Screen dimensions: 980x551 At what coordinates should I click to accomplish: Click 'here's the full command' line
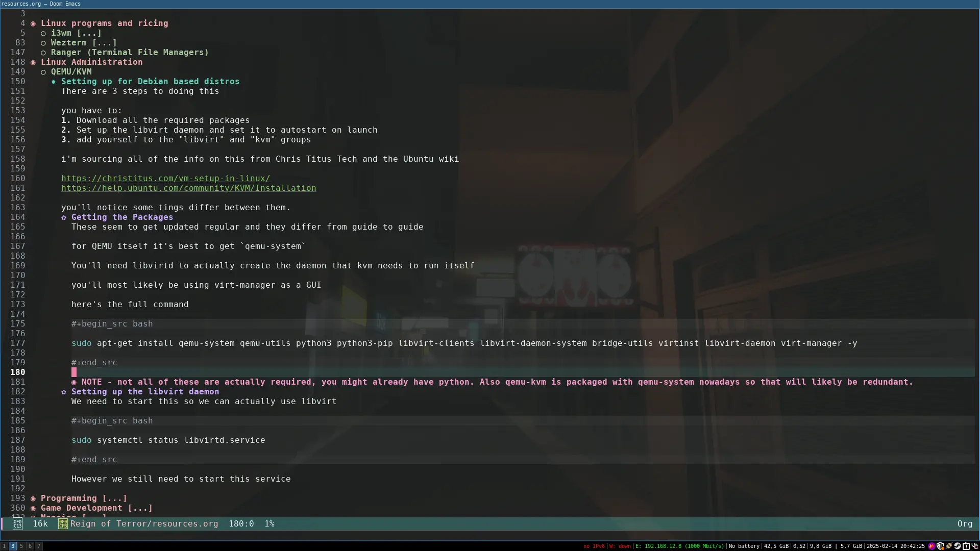point(130,305)
